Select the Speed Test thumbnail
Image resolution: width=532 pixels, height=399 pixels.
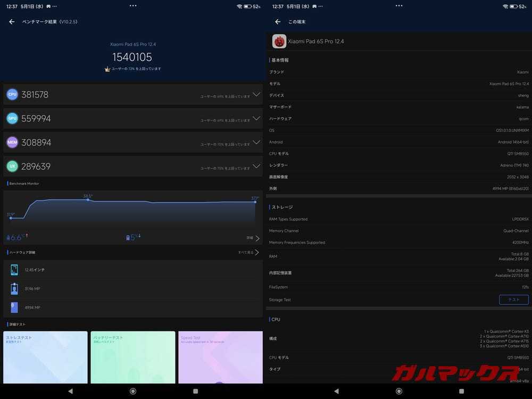click(220, 356)
